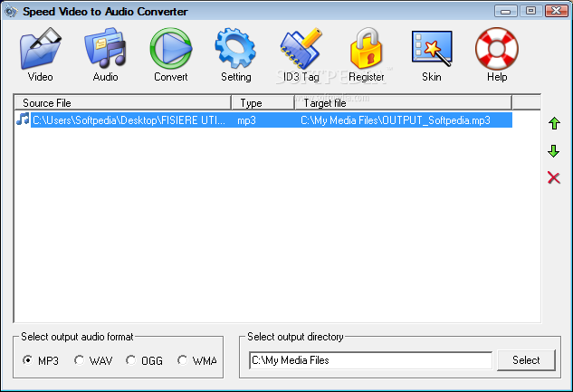Click the output directory path field
The image size is (573, 392).
tap(370, 360)
